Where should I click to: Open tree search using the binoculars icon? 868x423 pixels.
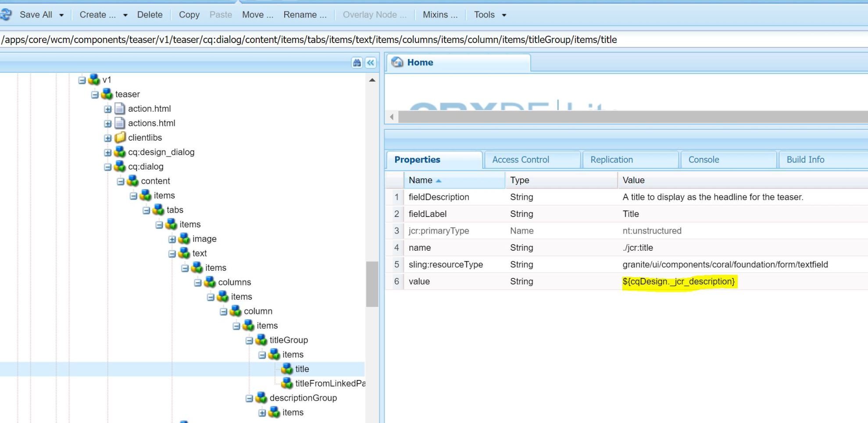[x=356, y=63]
